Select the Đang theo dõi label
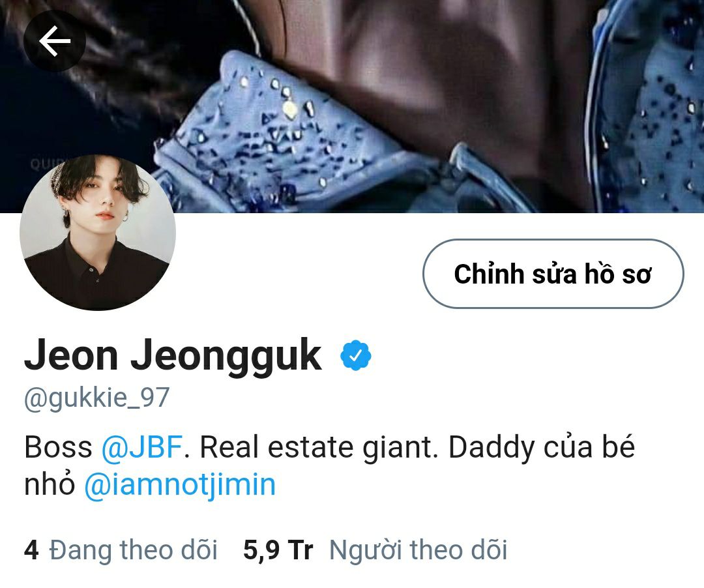Image resolution: width=704 pixels, height=588 pixels. [134, 550]
